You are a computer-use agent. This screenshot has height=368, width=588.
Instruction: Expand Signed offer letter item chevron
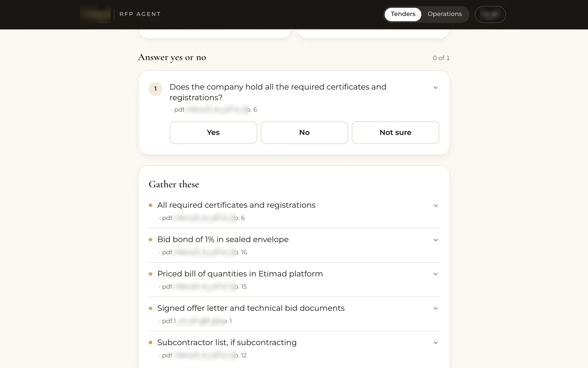tap(435, 308)
